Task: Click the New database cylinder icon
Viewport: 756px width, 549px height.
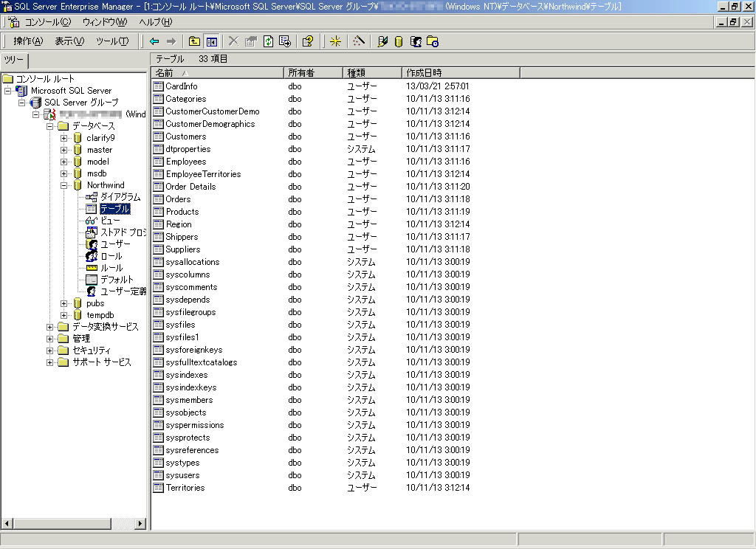Action: coord(399,41)
